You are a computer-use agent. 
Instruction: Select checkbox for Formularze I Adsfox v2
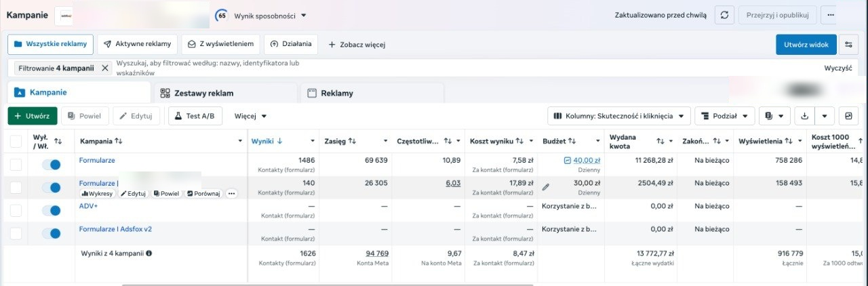click(x=16, y=234)
